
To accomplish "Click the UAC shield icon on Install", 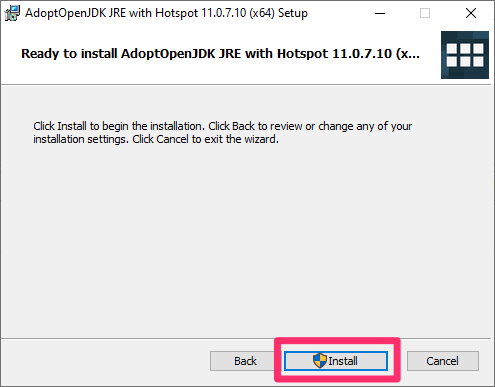I will 320,361.
